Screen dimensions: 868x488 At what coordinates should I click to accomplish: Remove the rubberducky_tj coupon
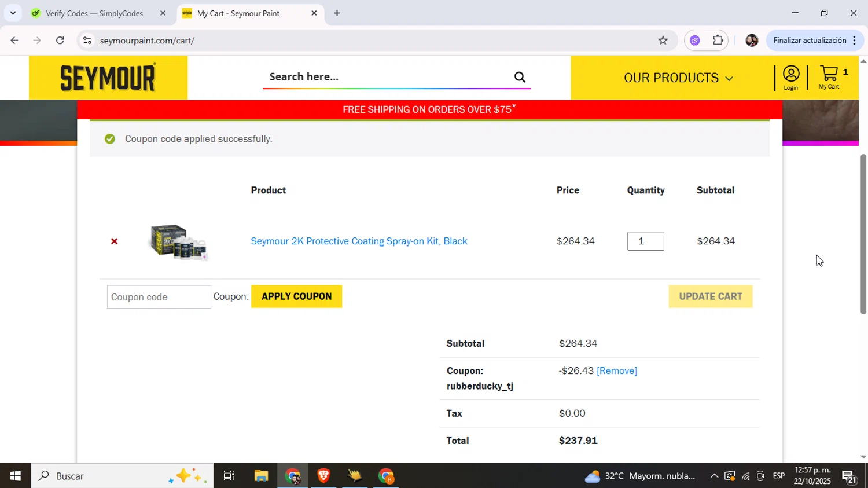(x=617, y=370)
